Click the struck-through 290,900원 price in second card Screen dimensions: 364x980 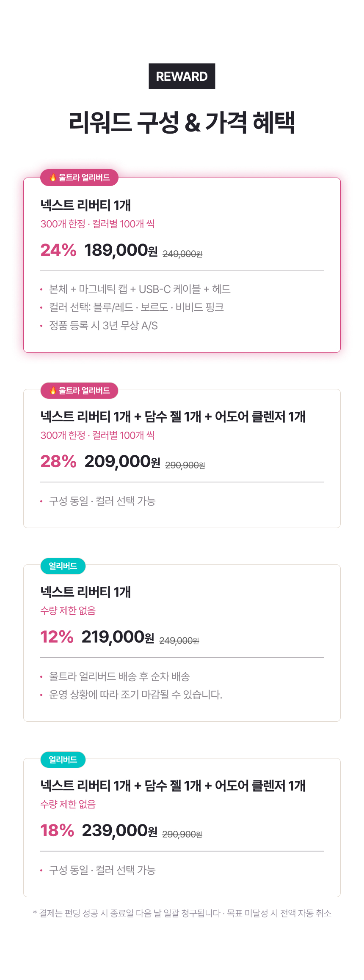point(185,465)
